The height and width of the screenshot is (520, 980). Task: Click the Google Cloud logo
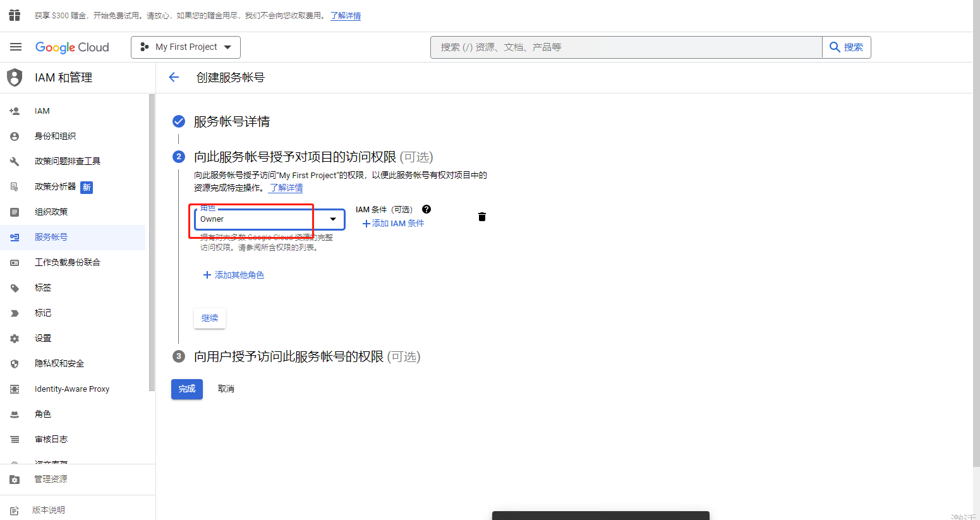click(72, 47)
